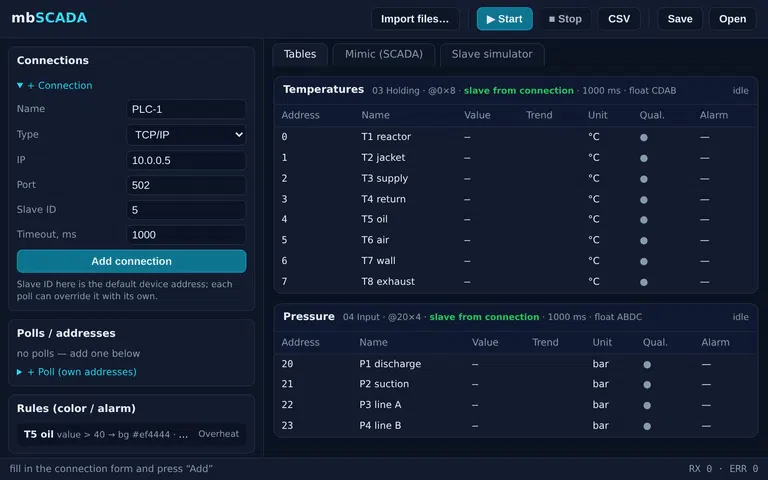Click the Slave ID input field

pos(186,210)
